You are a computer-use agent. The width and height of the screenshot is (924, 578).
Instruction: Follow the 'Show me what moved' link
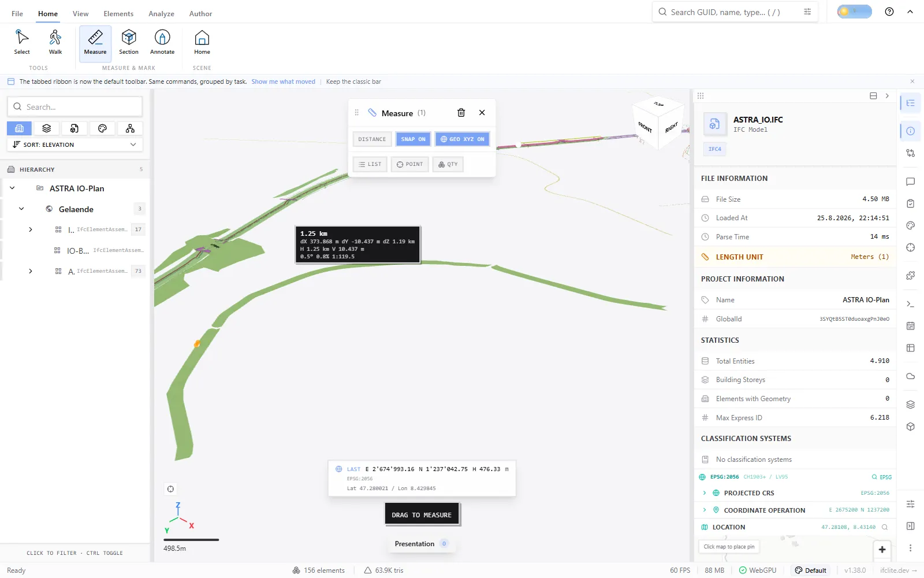pos(284,81)
